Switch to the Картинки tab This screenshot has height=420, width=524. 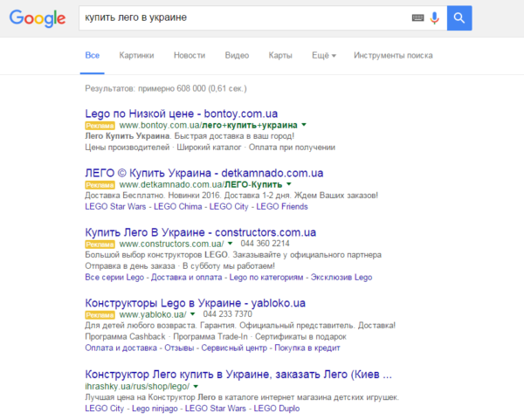136,55
